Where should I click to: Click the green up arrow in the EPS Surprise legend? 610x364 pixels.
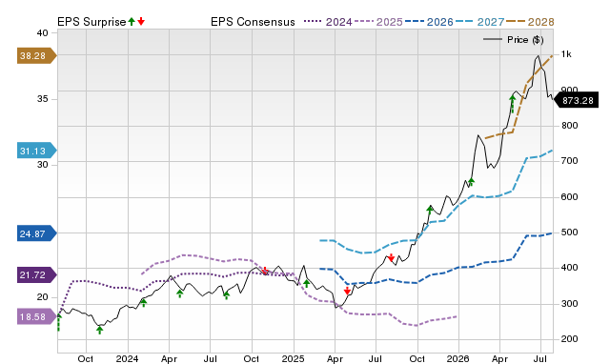[132, 21]
